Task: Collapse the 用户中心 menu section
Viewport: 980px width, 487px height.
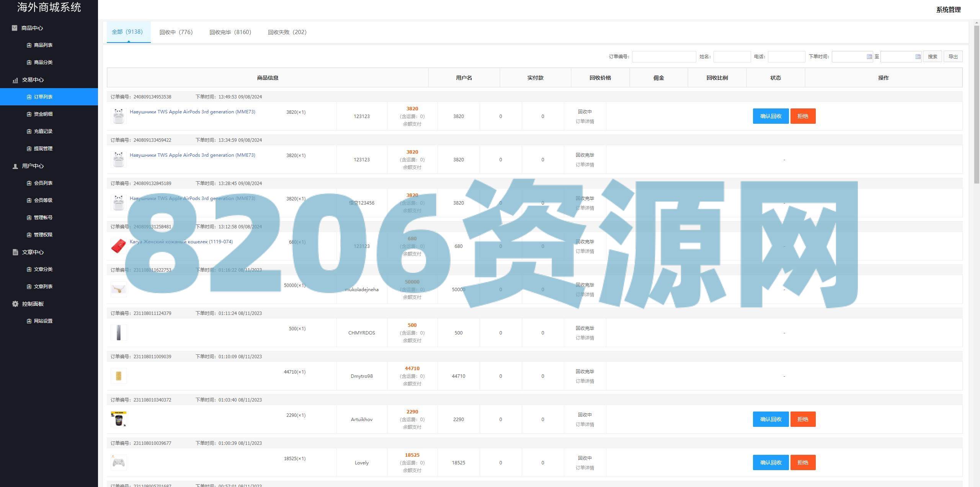Action: point(33,166)
